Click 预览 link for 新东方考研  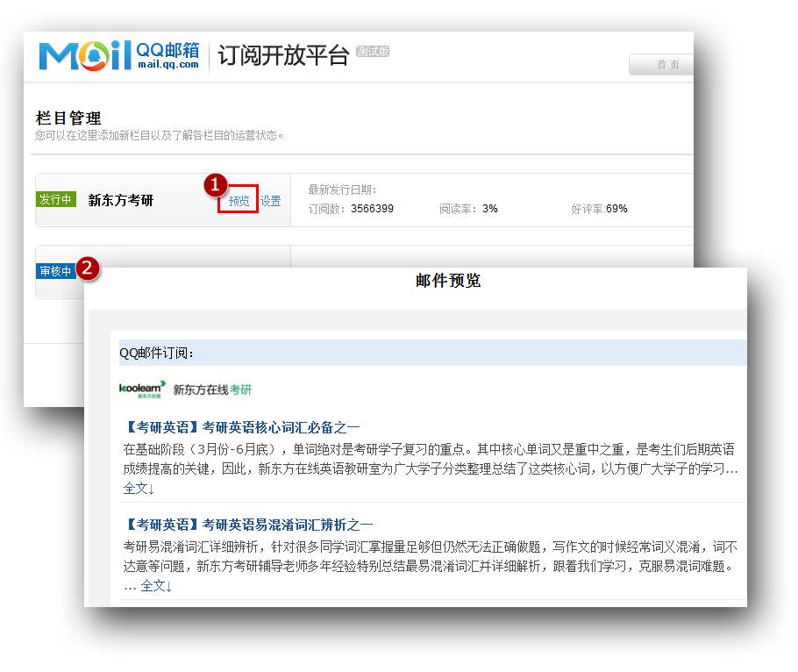[x=239, y=201]
